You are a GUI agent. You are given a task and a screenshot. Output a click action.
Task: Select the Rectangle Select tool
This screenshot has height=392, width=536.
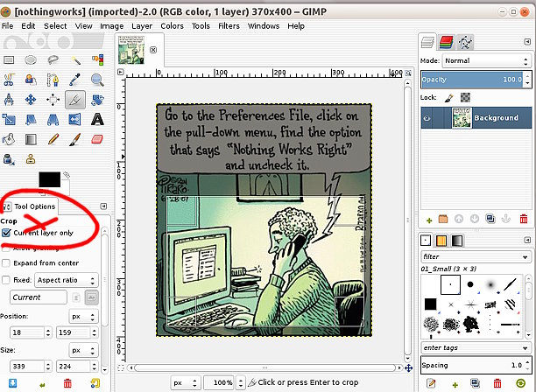pyautogui.click(x=9, y=60)
